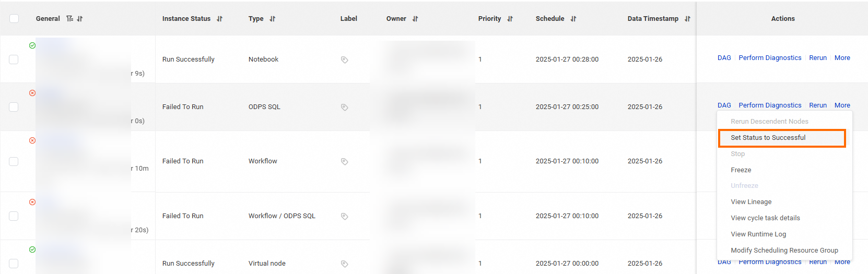
Task: Collapse More menu on ODPS SQL row
Action: coord(842,105)
